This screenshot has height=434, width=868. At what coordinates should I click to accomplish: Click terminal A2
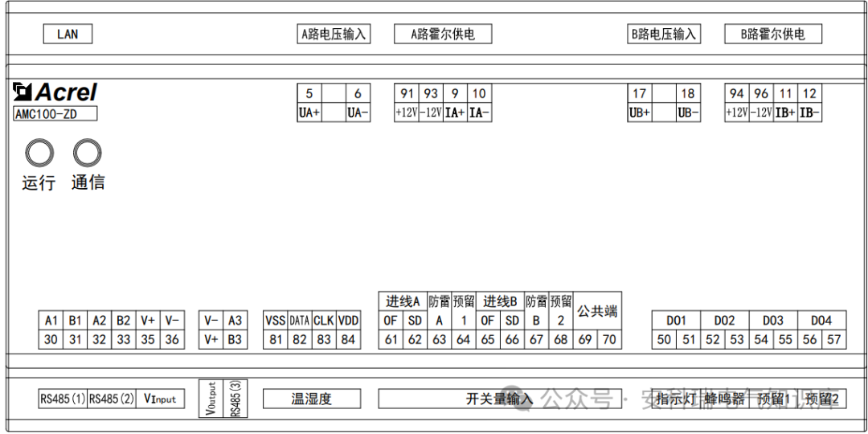100,320
